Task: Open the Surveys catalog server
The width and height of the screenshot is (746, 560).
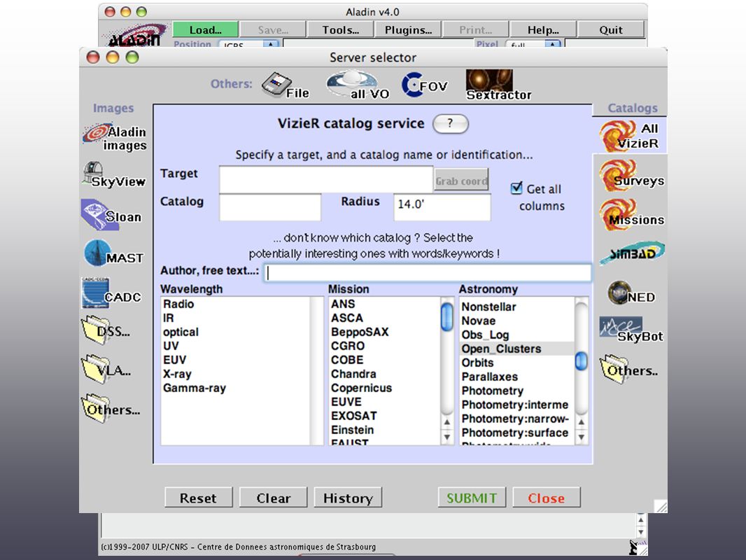Action: click(x=632, y=174)
